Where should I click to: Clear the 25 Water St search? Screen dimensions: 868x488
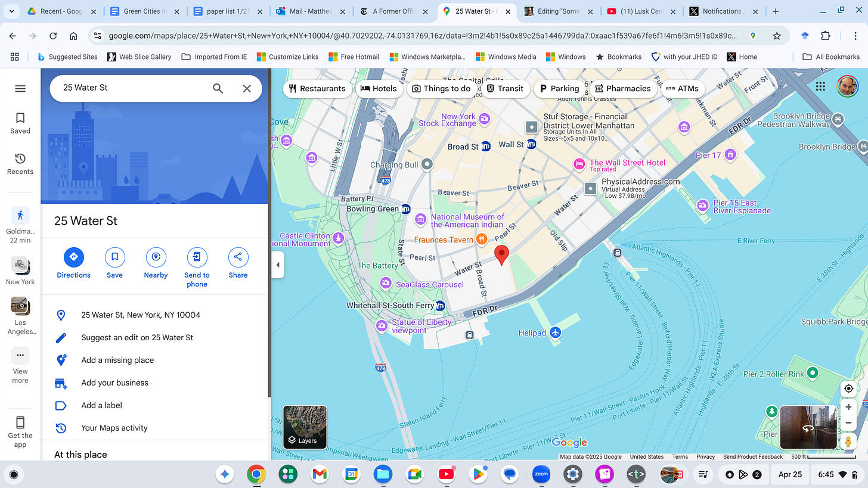[x=247, y=88]
